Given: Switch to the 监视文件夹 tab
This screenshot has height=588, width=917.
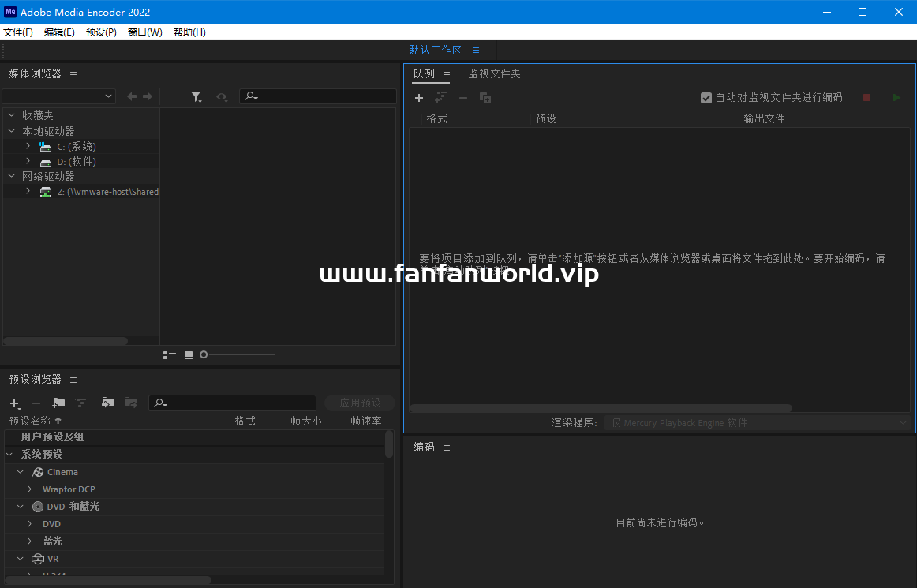Looking at the screenshot, I should click(x=494, y=73).
